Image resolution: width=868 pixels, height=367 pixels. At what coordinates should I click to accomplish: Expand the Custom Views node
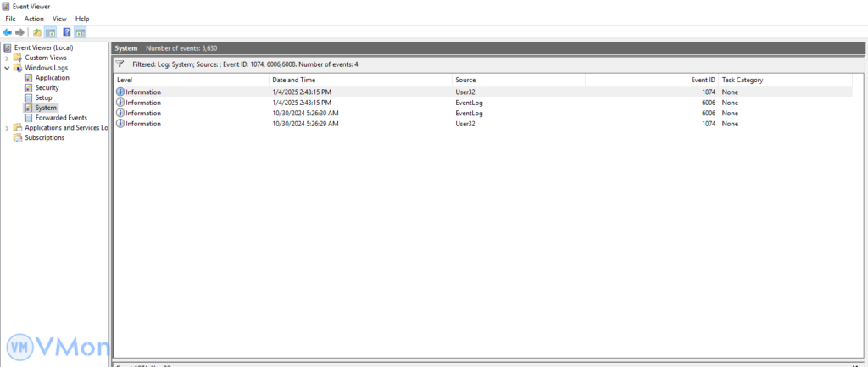pyautogui.click(x=7, y=58)
